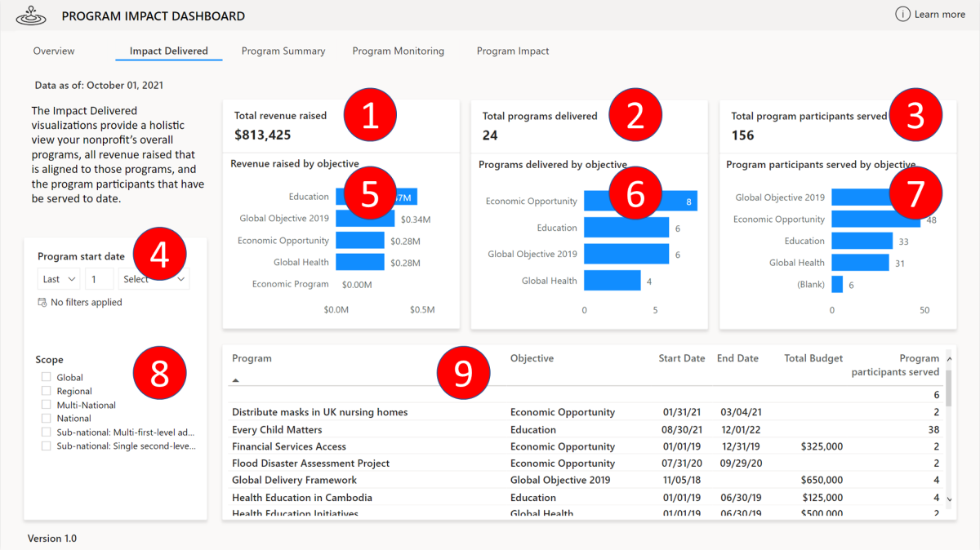
Task: Click in the number field showing 1
Action: (x=99, y=278)
